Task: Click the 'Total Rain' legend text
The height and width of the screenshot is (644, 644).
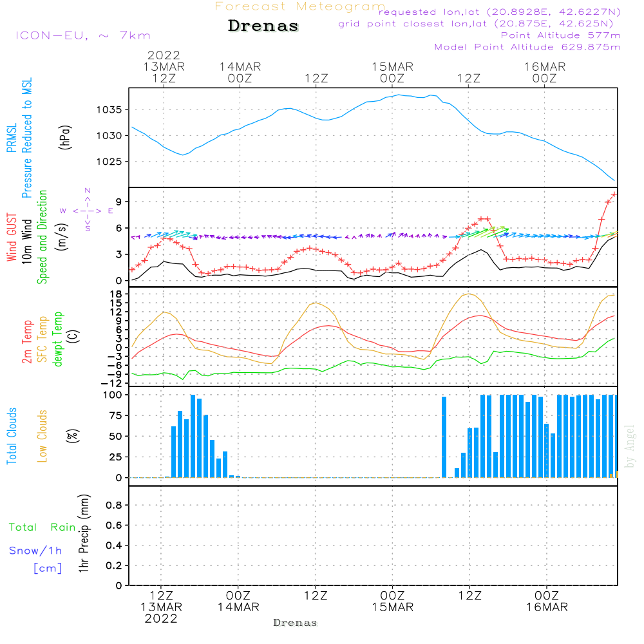Action: [x=43, y=527]
